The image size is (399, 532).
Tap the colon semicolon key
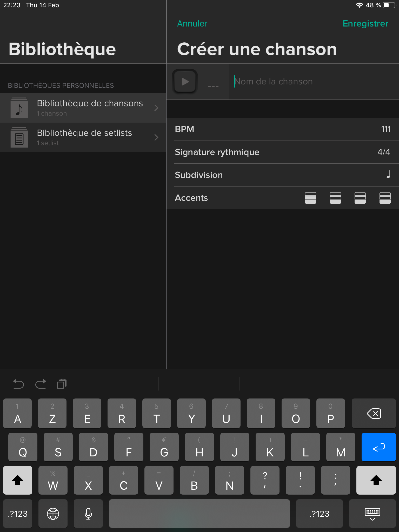(336, 480)
